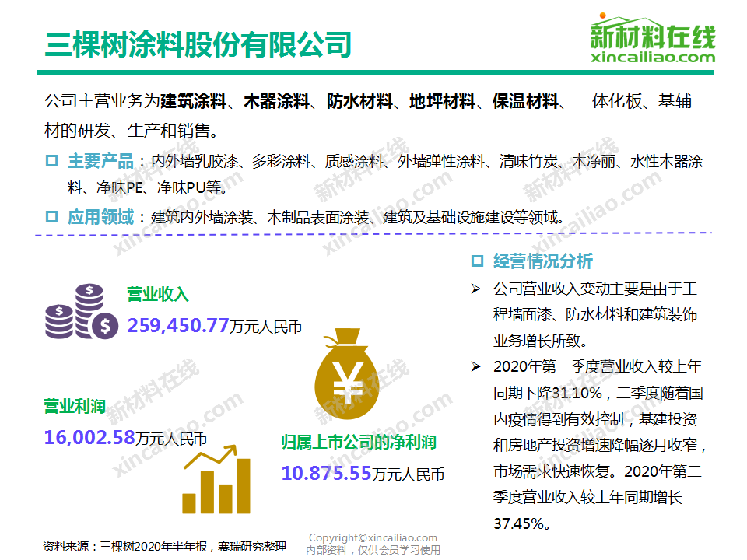Click the 营业利润 label
This screenshot has height=560, width=747.
75,406
